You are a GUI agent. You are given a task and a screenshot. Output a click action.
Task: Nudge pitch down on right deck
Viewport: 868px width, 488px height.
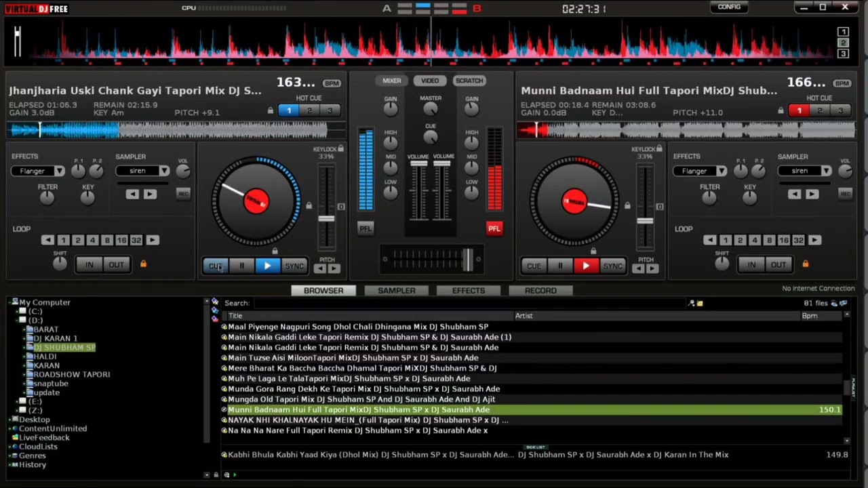[639, 268]
